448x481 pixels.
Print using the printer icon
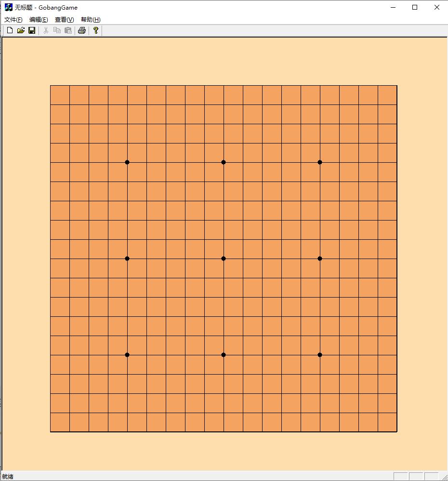coord(82,30)
